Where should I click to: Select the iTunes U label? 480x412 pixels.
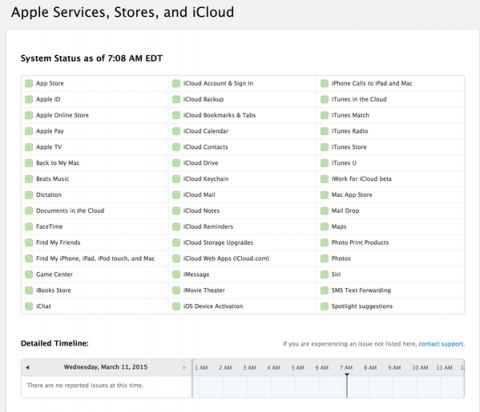point(344,163)
